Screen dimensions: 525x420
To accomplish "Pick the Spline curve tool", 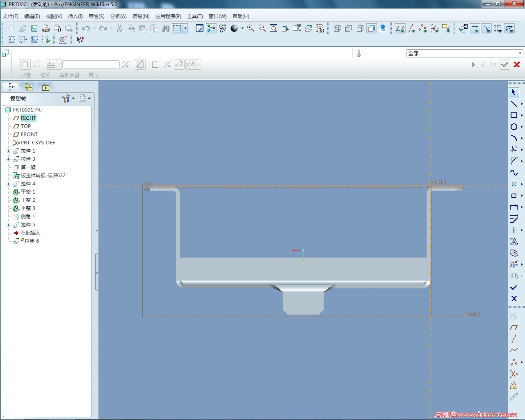I will [514, 173].
